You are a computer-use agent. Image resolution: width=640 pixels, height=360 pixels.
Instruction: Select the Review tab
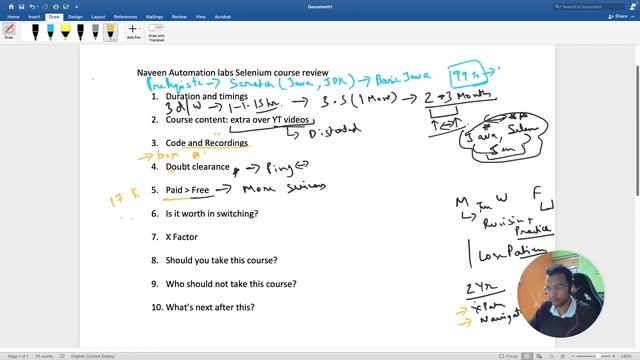[179, 17]
